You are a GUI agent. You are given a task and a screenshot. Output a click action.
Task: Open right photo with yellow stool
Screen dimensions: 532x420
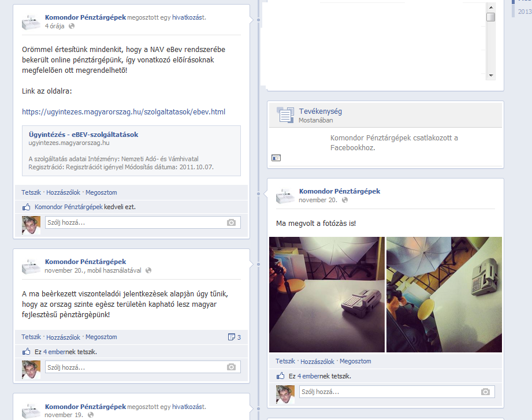pos(444,295)
